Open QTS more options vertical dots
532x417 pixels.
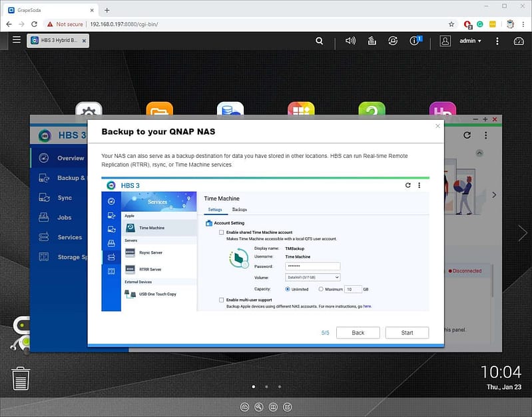click(x=497, y=41)
